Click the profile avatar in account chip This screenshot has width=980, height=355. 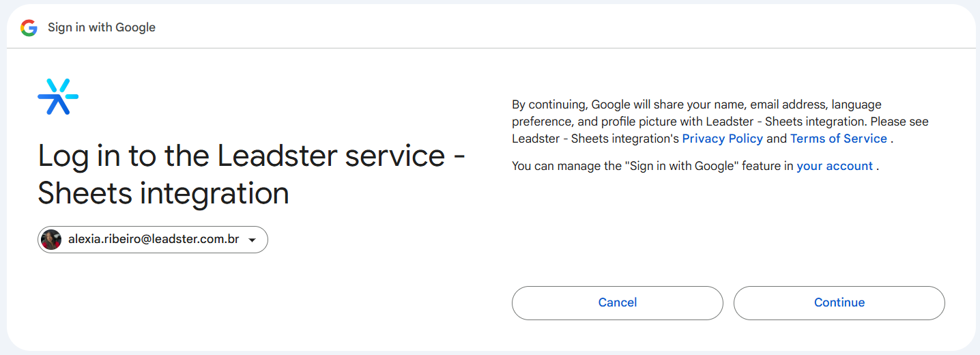click(x=51, y=240)
